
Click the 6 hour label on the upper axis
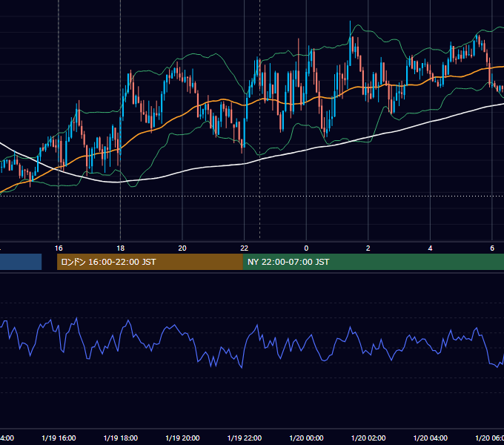coord(492,248)
